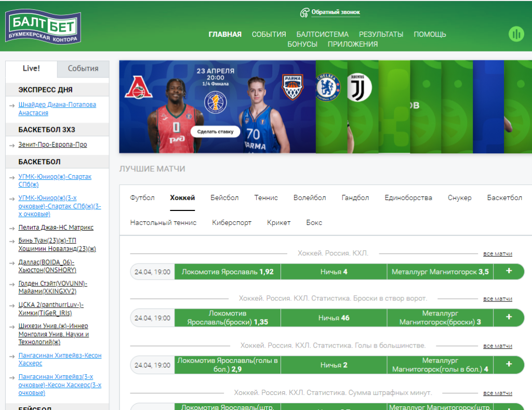532x410 pixels.
Task: Open Голден Стэйт(VOVUNN)-Майами match link
Action: click(x=52, y=287)
